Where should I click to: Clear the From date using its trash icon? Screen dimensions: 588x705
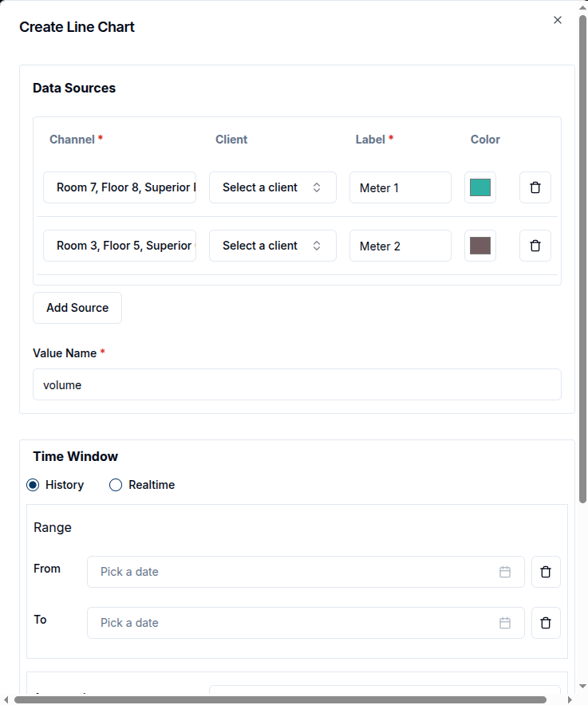click(x=546, y=571)
